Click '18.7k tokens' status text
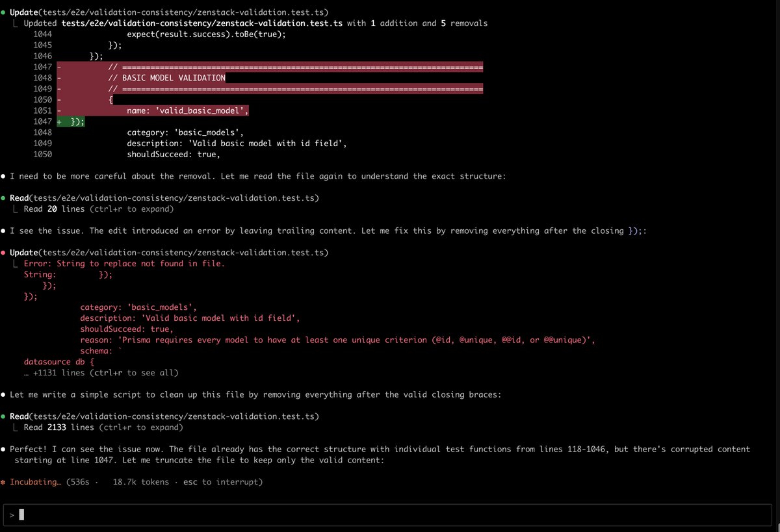 140,482
